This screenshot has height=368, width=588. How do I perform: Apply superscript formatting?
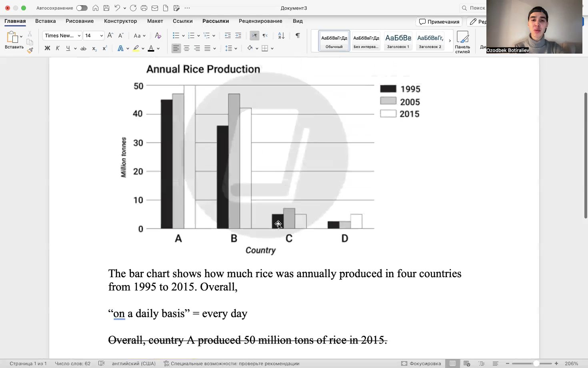(104, 48)
